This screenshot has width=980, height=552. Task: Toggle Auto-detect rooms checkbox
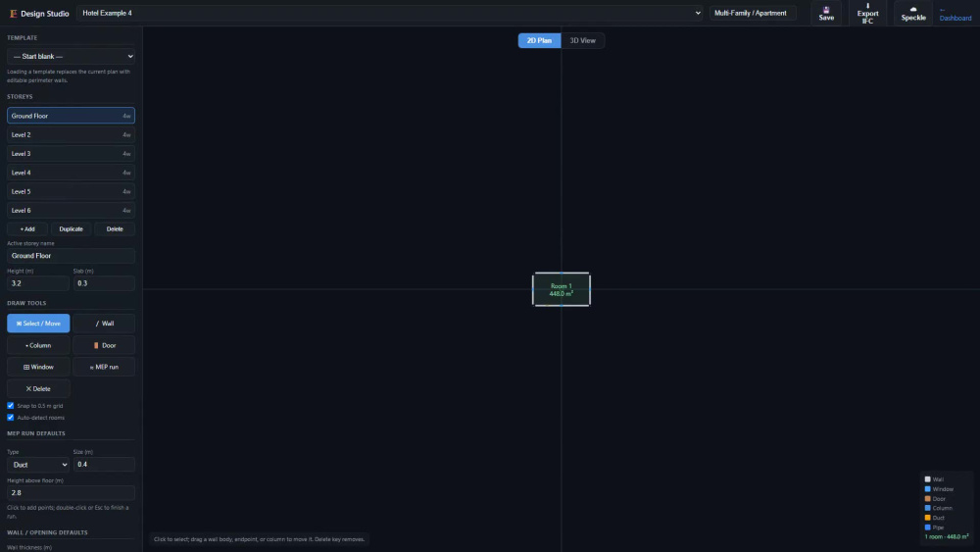(11, 417)
